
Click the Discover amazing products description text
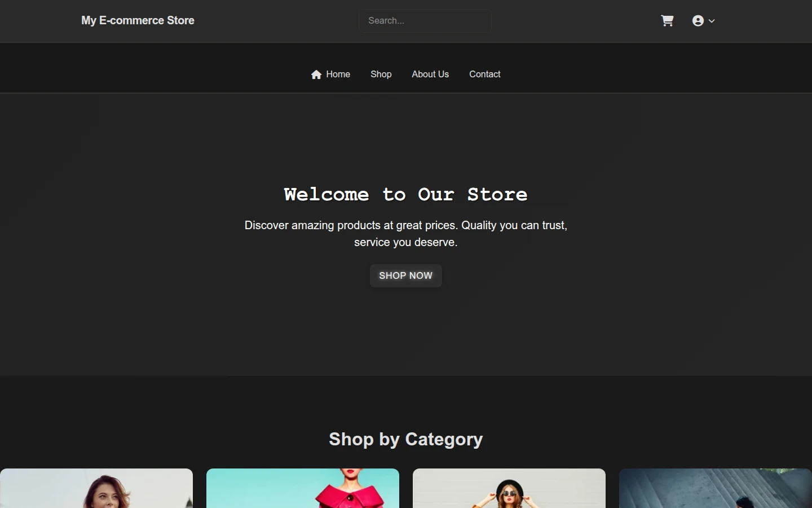click(406, 234)
